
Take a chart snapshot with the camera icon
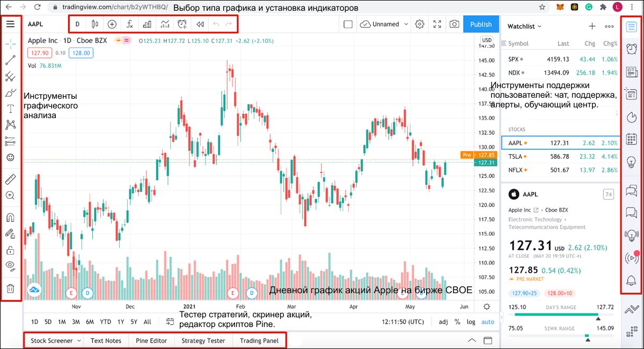[x=455, y=24]
